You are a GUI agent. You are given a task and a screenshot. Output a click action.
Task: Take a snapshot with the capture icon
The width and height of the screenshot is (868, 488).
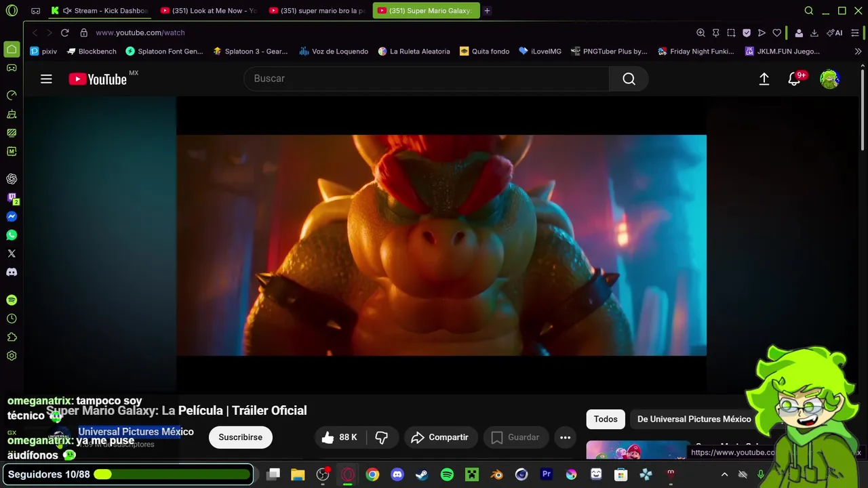[731, 33]
